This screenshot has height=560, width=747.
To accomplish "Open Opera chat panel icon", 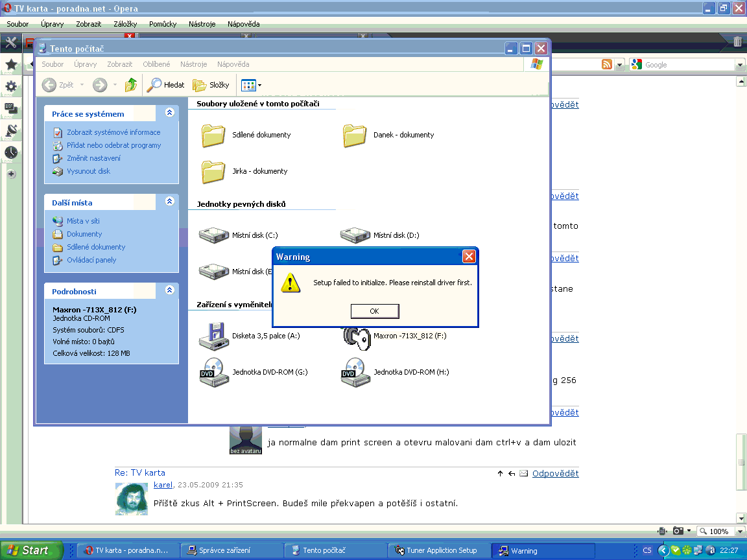I will click(x=11, y=108).
